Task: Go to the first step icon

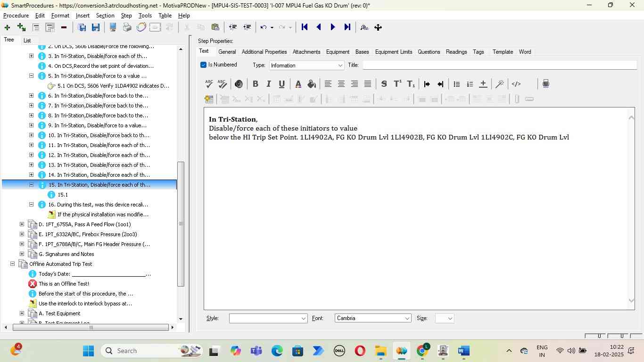Action: click(x=305, y=27)
